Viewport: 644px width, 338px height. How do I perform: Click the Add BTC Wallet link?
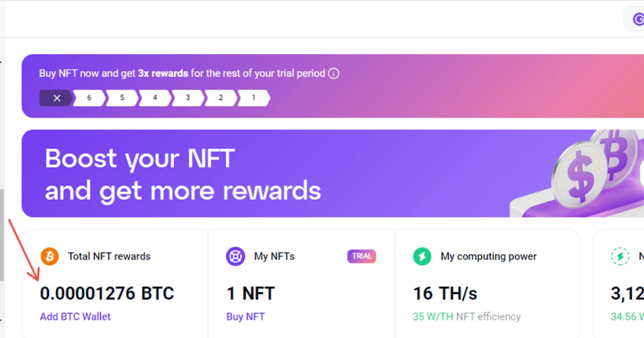pos(75,317)
